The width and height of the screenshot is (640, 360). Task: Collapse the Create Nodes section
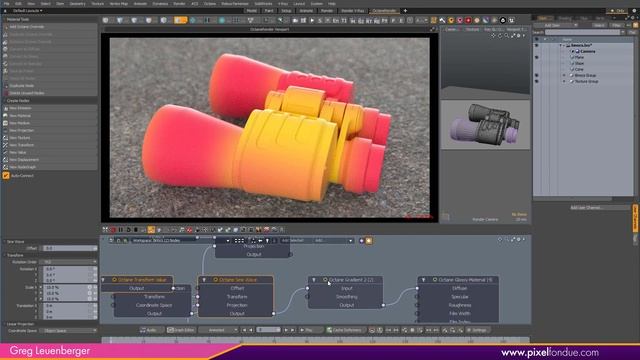[x=4, y=100]
